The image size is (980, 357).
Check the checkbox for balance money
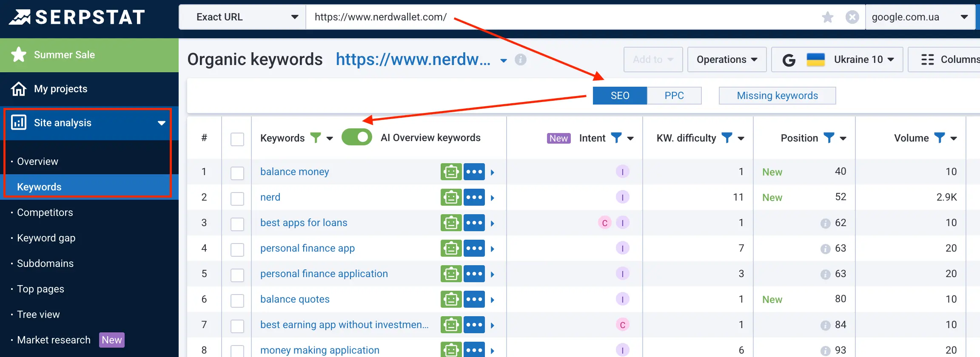click(x=237, y=173)
